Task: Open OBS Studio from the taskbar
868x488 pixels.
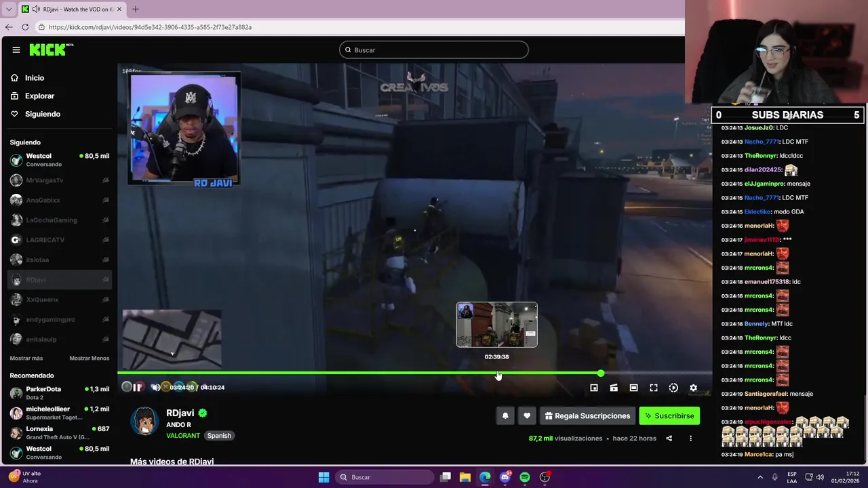Action: click(x=545, y=477)
